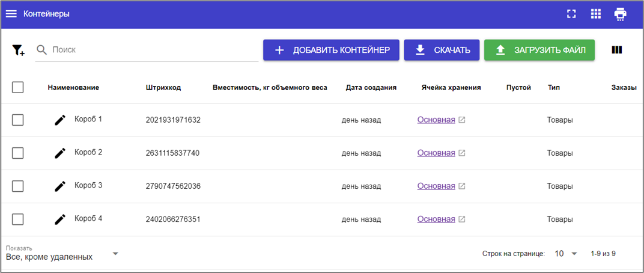
Task: Sort by Наименование column header
Action: coord(73,88)
